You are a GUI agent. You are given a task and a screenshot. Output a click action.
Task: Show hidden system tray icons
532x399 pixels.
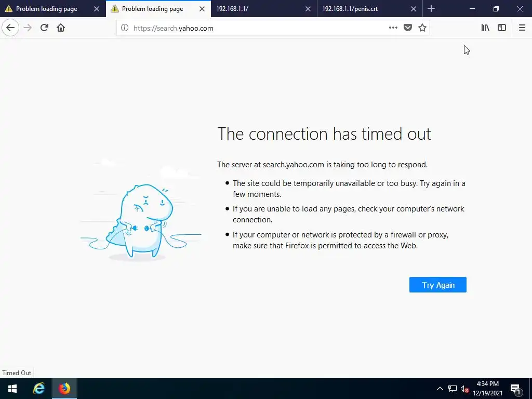click(440, 389)
